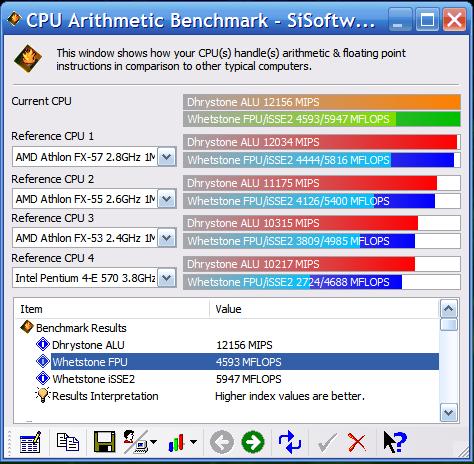Open the Reference CPU 4 dropdown arrow
Image resolution: width=474 pixels, height=464 pixels.
[x=167, y=278]
